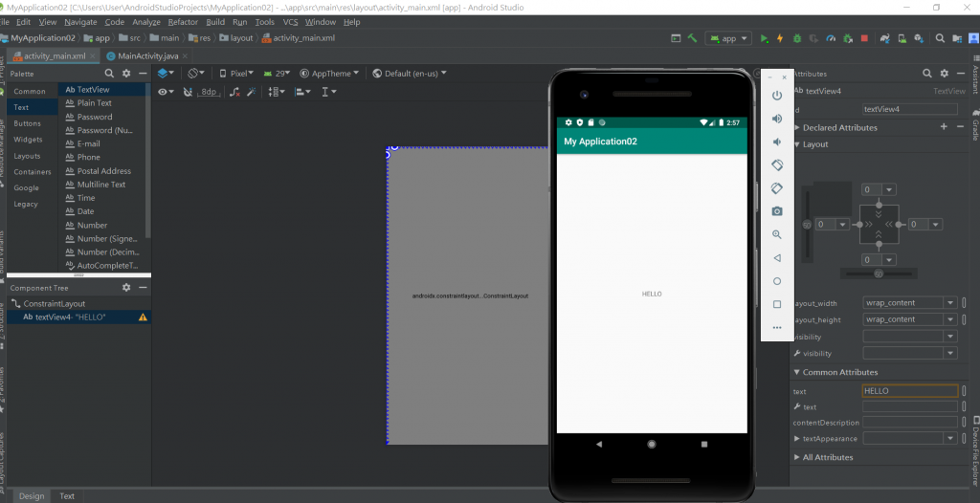The image size is (980, 503).
Task: Open the AppTheme dropdown
Action: coord(329,73)
